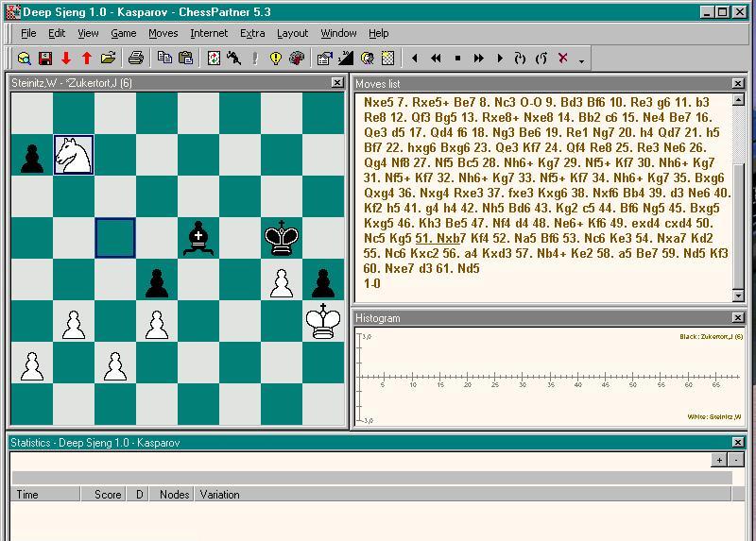
Task: Open the Game menu
Action: point(123,33)
